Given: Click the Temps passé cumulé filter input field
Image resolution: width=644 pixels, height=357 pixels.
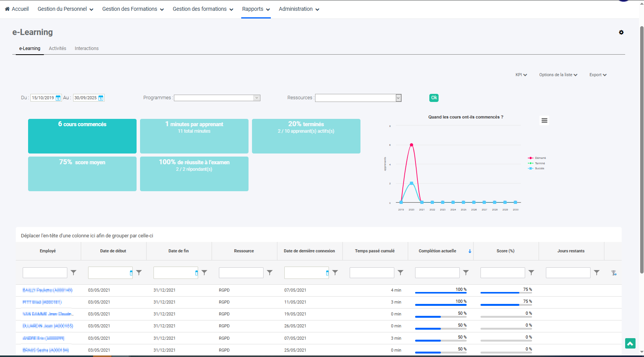Looking at the screenshot, I should click(372, 273).
